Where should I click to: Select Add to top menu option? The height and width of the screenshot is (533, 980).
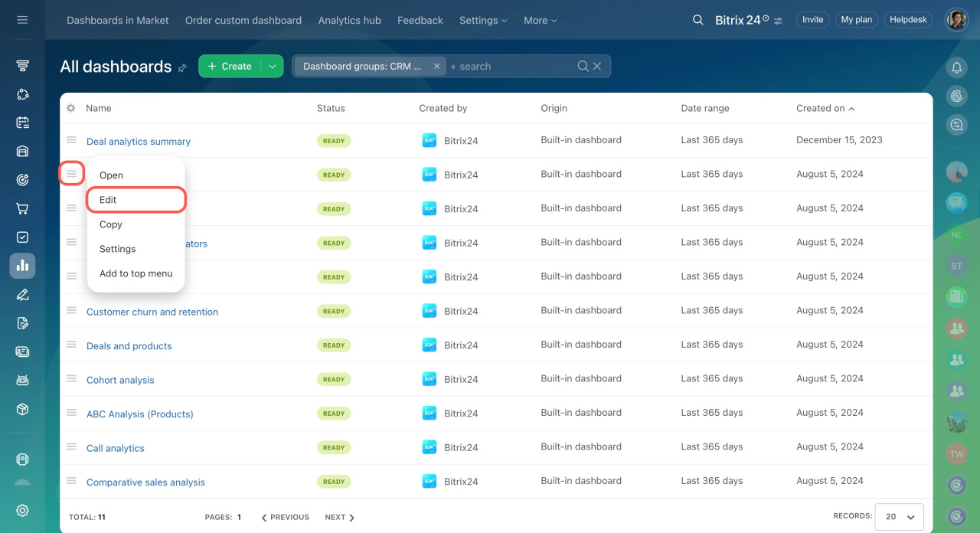[136, 273]
